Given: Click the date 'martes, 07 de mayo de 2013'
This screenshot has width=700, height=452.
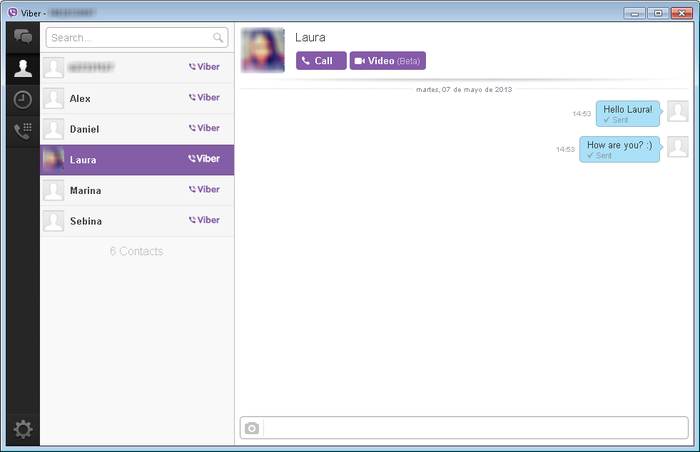Looking at the screenshot, I should 464,90.
